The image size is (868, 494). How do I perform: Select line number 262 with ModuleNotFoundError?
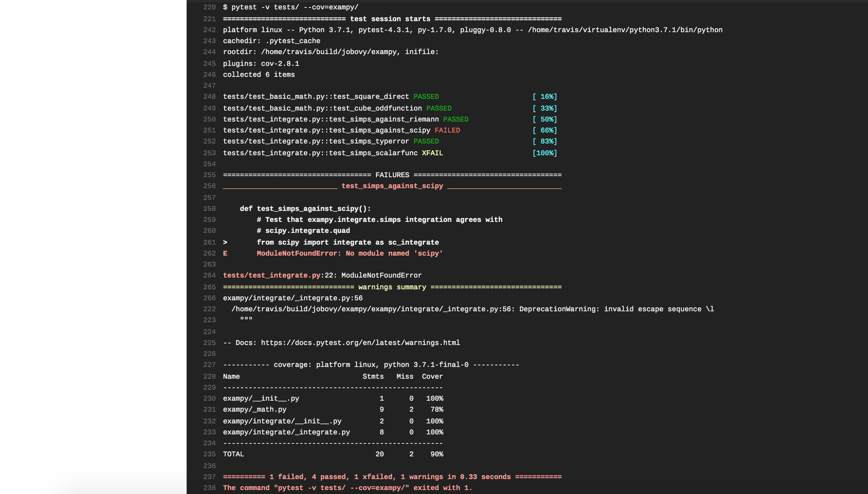[x=209, y=253]
